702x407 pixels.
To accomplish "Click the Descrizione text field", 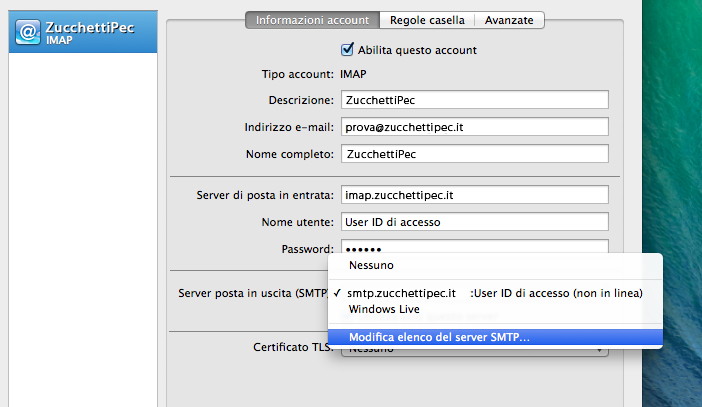I will point(475,100).
